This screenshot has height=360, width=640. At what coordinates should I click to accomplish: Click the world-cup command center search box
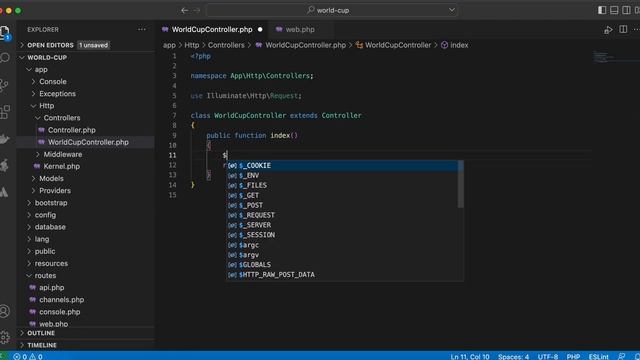[x=331, y=10]
